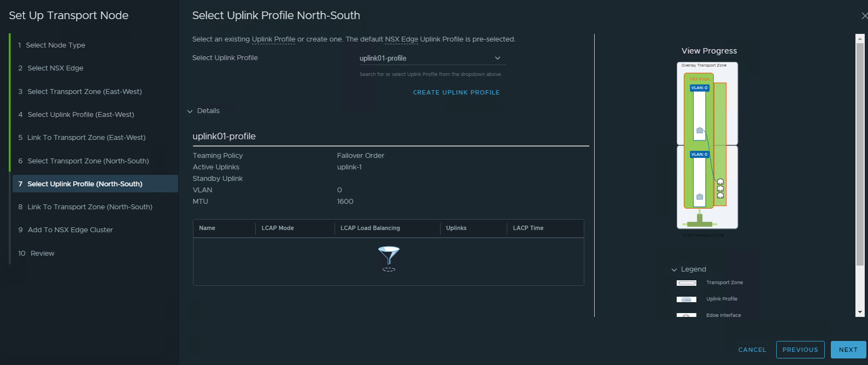Click the PREVIOUS button
This screenshot has width=868, height=365.
point(800,350)
